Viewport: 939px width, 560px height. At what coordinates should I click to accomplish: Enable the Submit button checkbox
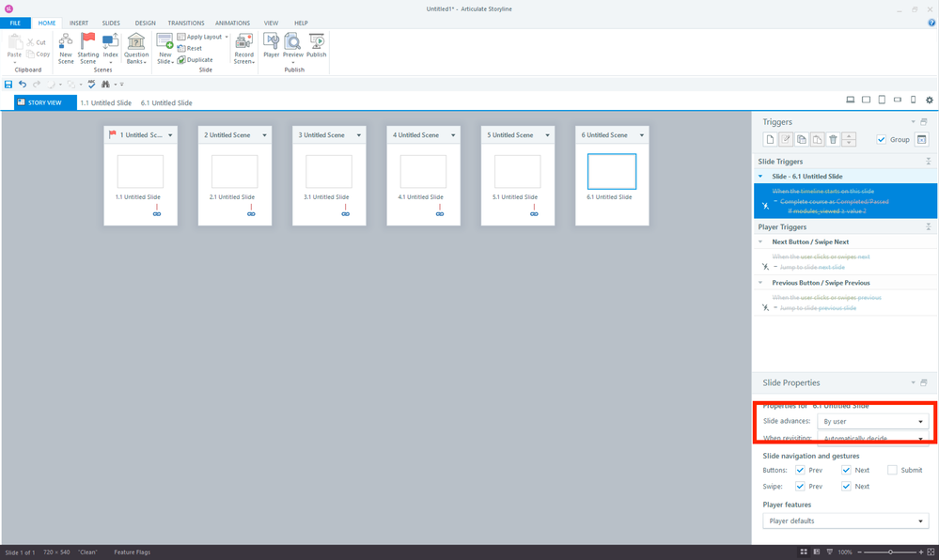[x=892, y=470]
